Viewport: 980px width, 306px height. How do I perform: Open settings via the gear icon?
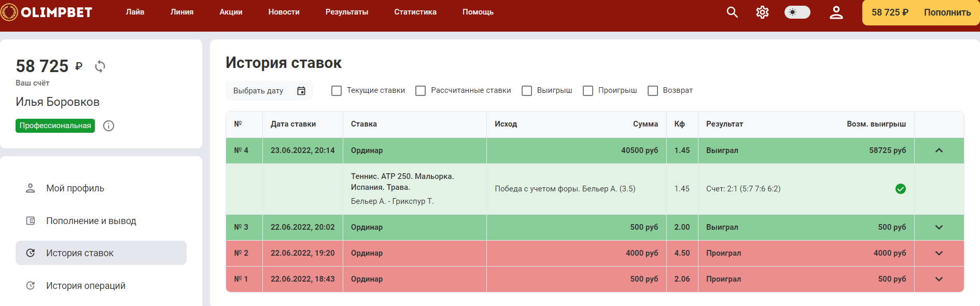pos(762,12)
